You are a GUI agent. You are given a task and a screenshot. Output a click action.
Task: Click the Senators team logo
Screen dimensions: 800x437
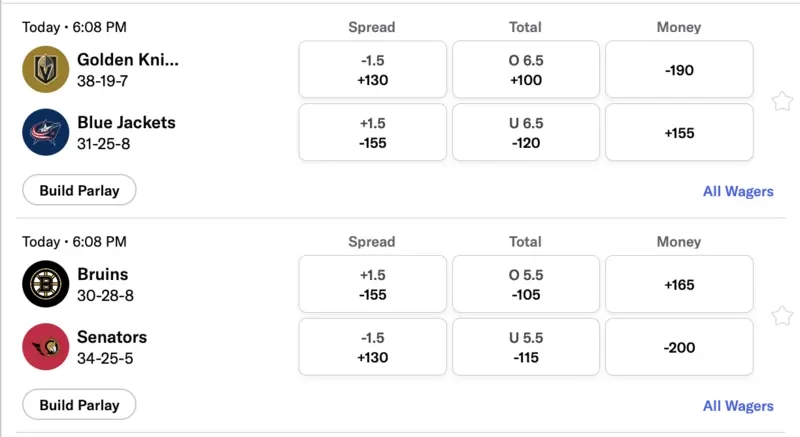pos(46,347)
